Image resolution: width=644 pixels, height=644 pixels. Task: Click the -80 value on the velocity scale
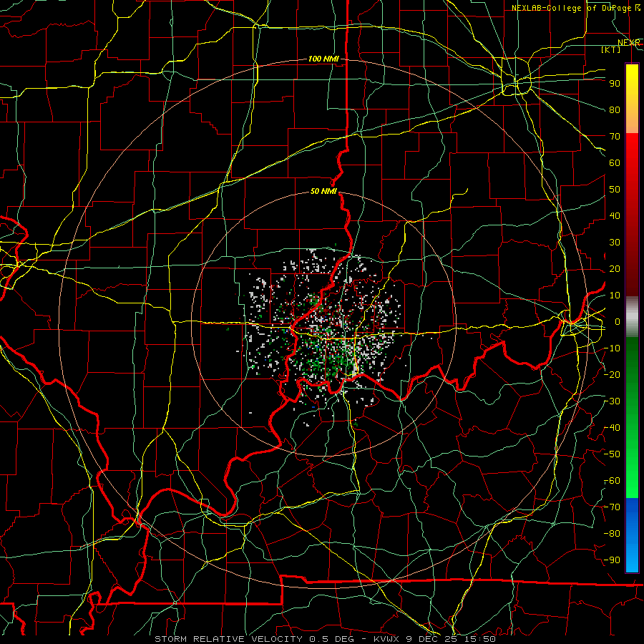(x=612, y=534)
